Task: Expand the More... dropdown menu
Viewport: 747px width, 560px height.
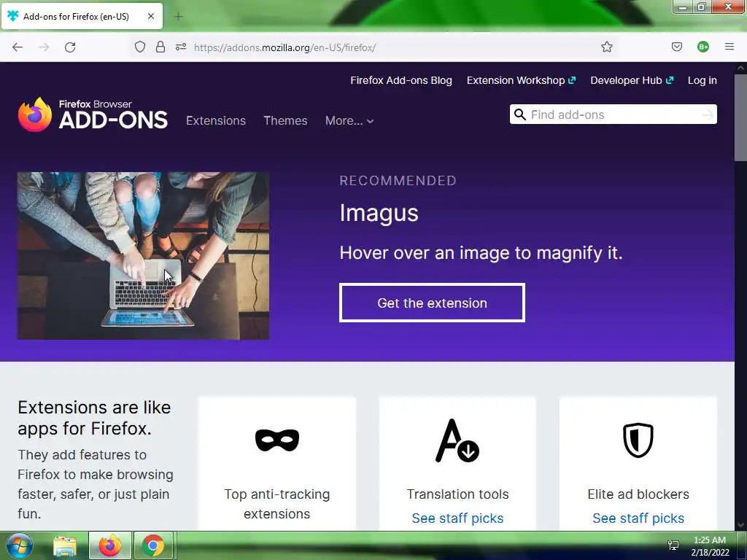Action: 349,121
